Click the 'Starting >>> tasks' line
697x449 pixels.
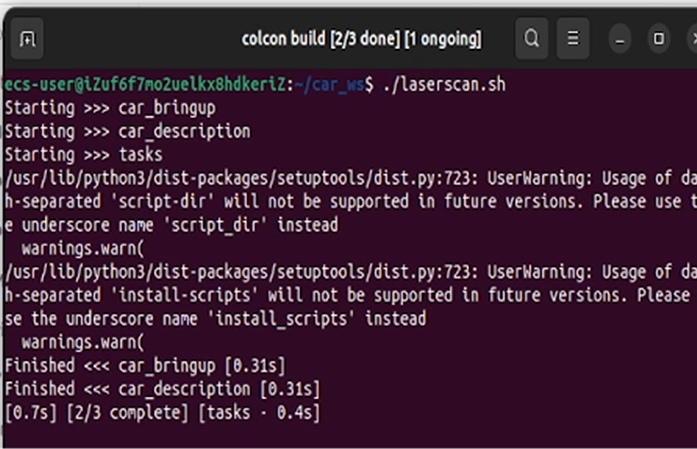(84, 155)
